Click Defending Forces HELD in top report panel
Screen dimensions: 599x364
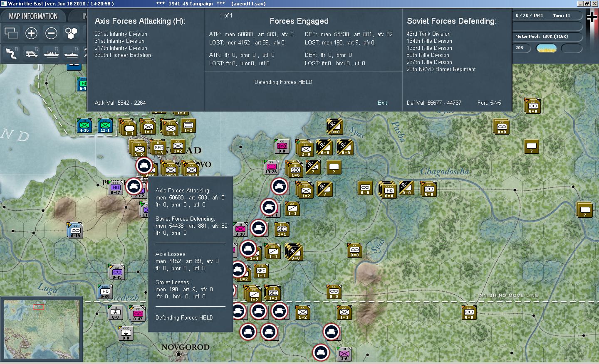[x=283, y=82]
